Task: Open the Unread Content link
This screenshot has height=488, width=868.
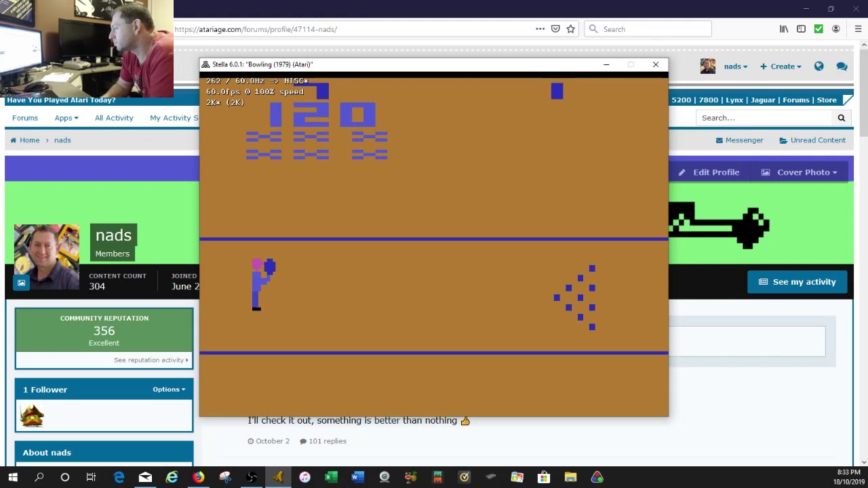Action: (812, 140)
